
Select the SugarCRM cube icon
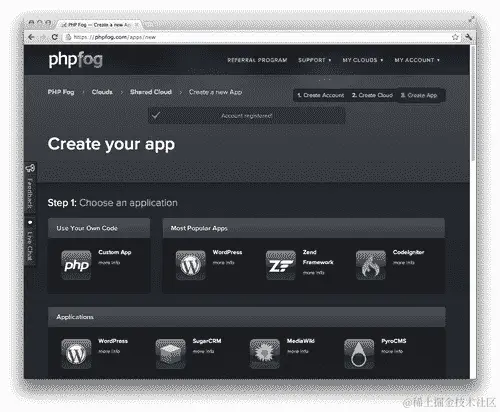point(170,354)
